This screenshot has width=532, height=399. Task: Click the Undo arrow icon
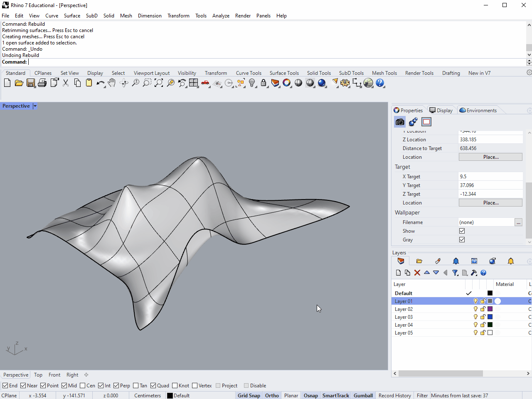tap(100, 83)
